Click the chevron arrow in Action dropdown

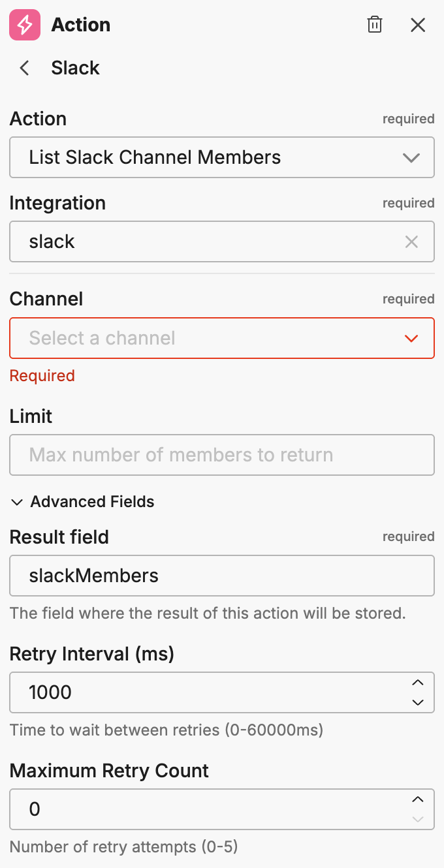click(x=411, y=158)
